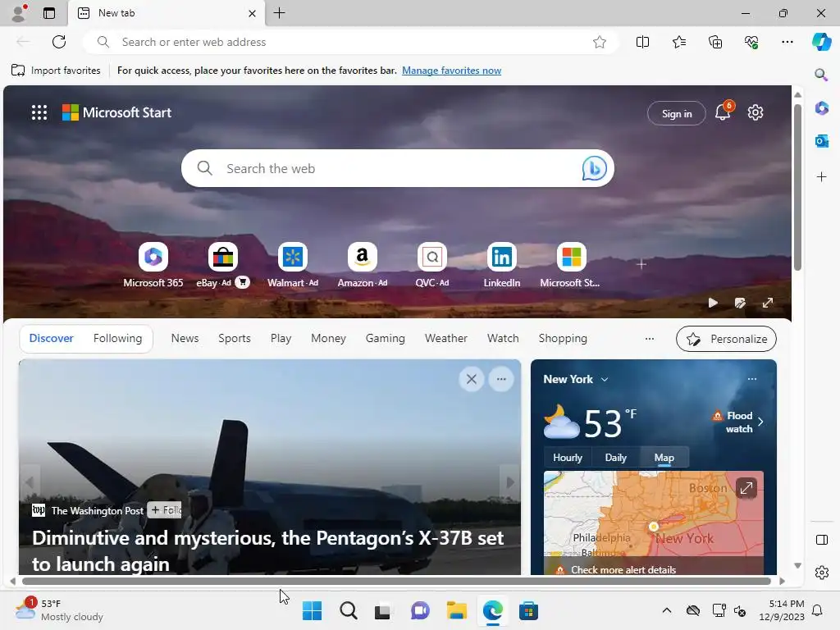Open more options on news card
This screenshot has height=630, width=840.
click(x=501, y=379)
